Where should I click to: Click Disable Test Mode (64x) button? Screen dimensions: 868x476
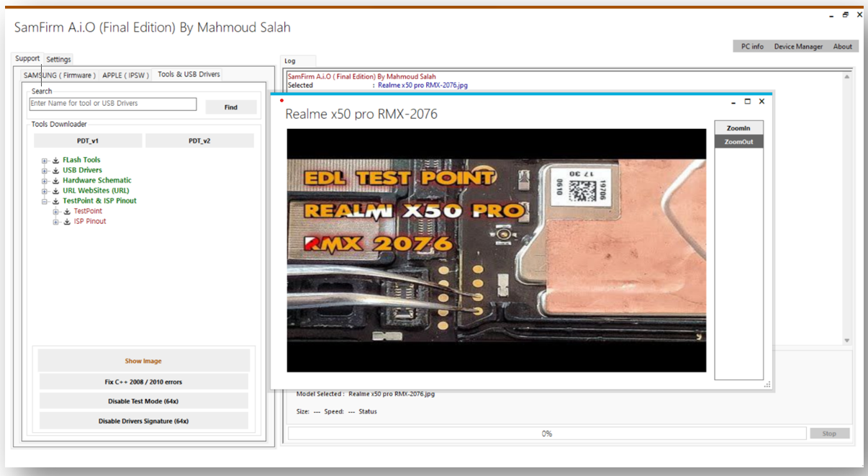point(143,401)
